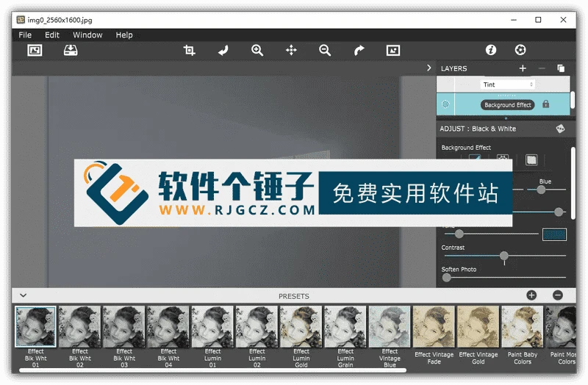Click the open image icon in the toolbar
This screenshot has width=588, height=385.
[35, 50]
